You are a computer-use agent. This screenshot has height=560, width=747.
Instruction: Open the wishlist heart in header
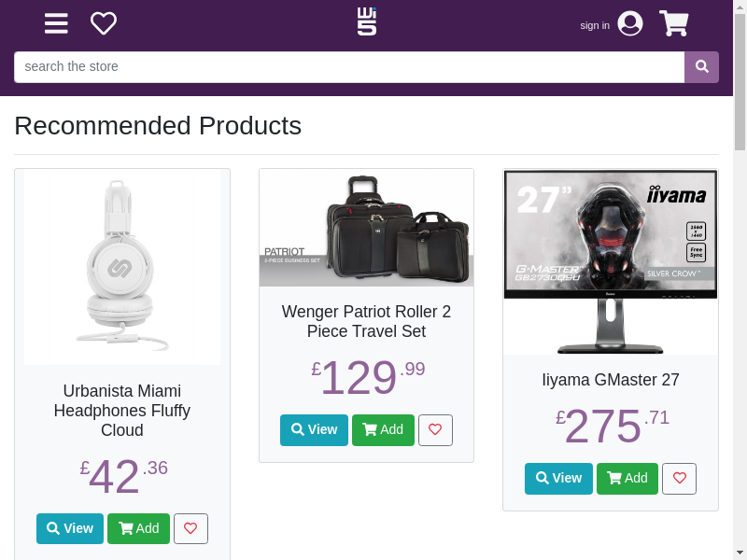pos(104,23)
